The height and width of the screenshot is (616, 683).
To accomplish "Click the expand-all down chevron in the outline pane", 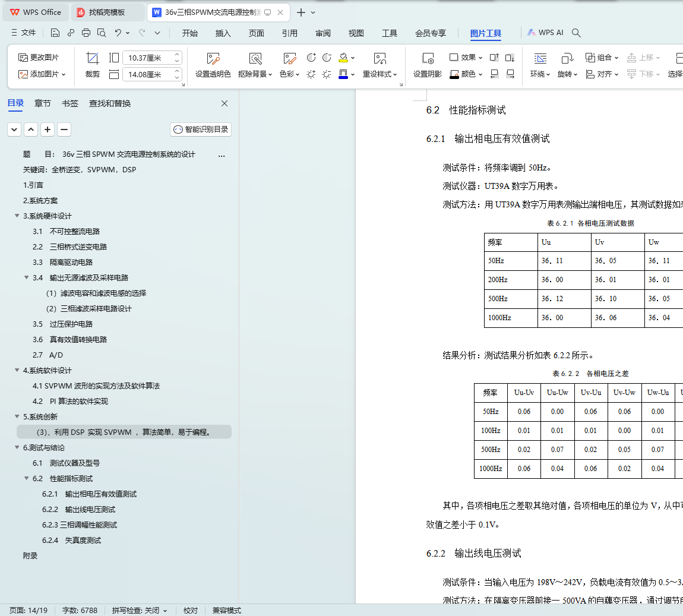I will 14,129.
